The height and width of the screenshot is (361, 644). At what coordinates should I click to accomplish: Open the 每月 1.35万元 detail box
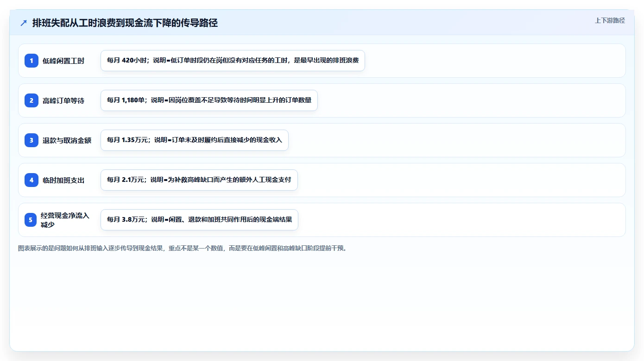tap(195, 140)
